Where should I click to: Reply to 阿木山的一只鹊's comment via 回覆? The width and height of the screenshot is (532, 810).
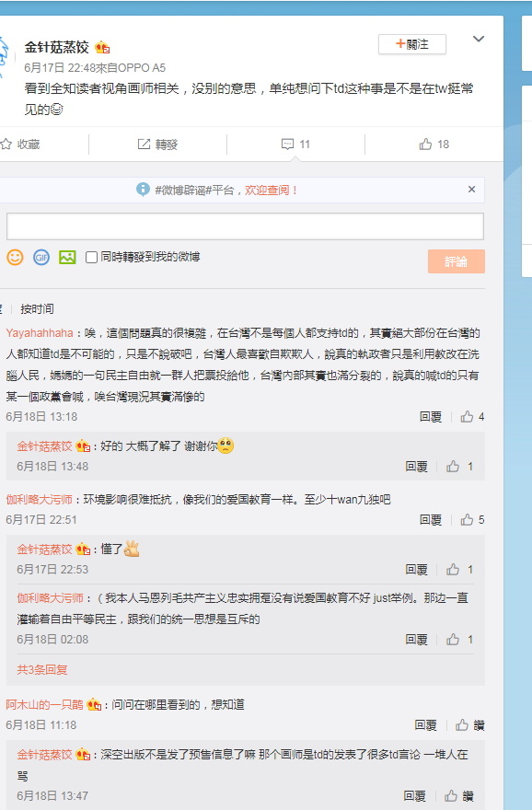coord(425,725)
